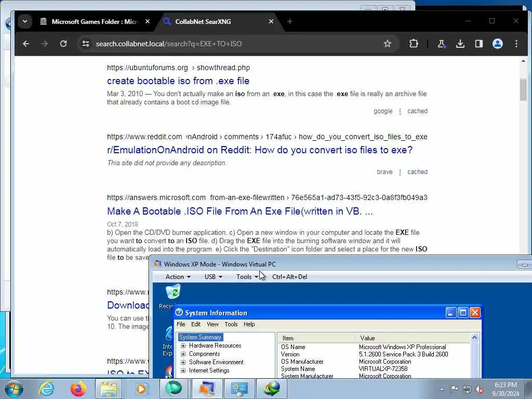
Task: Reload the SearXNG search page
Action: coord(63,44)
